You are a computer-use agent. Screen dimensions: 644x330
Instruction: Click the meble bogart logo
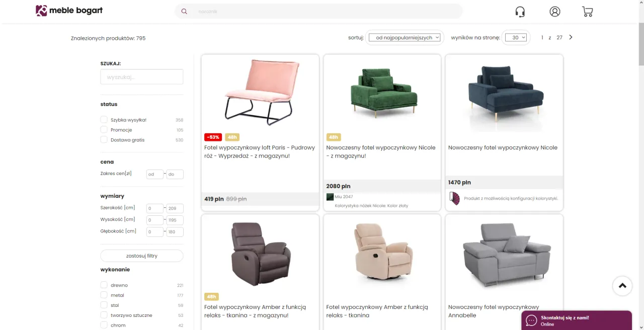click(69, 11)
